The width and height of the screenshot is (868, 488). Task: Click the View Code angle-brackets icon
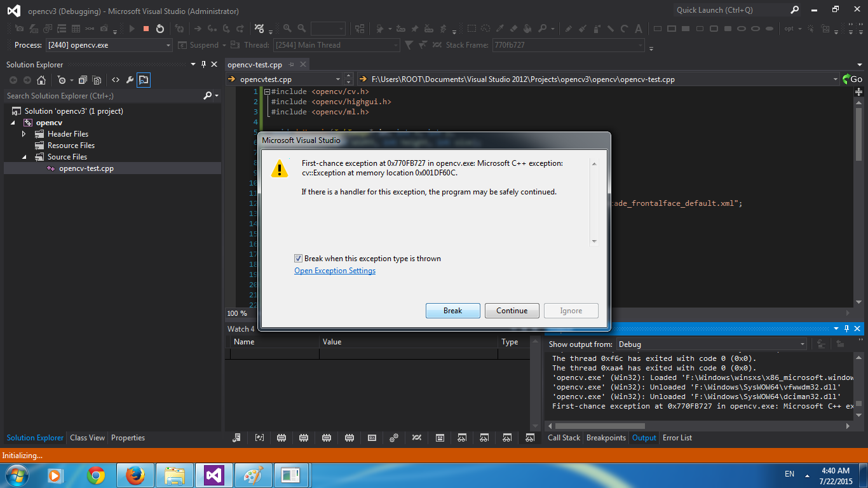click(116, 80)
